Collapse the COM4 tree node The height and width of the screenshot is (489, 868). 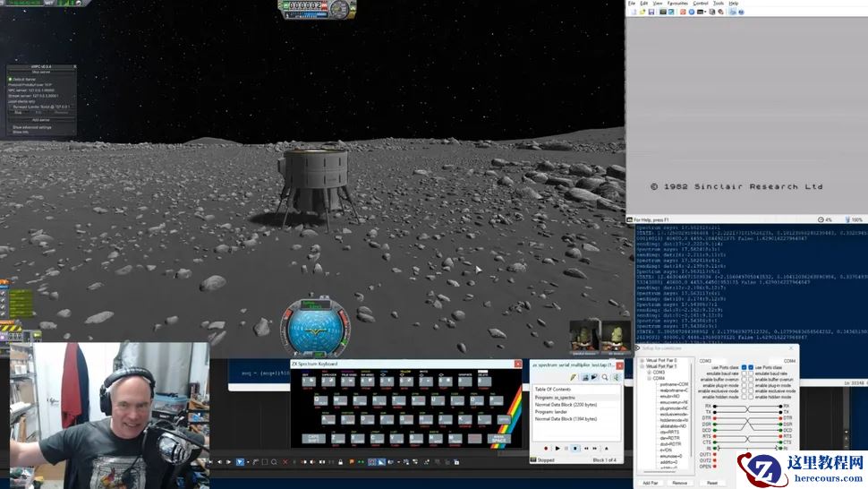click(x=649, y=378)
